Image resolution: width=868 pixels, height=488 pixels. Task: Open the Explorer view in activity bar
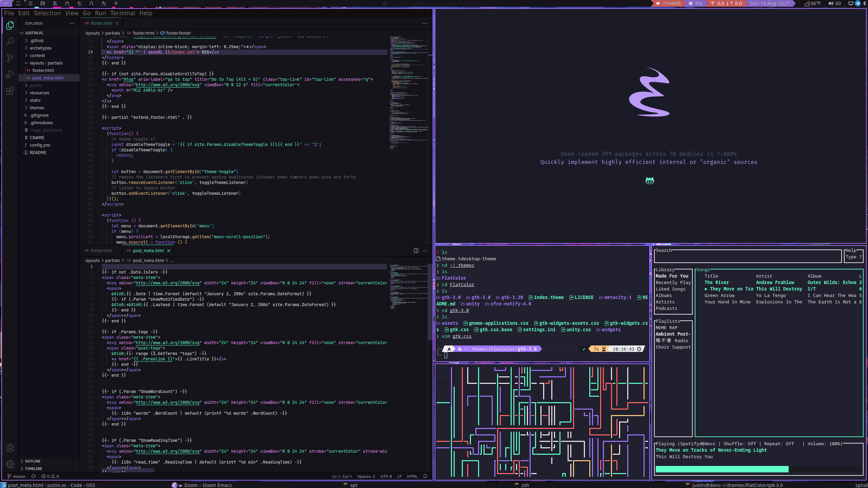click(x=10, y=25)
